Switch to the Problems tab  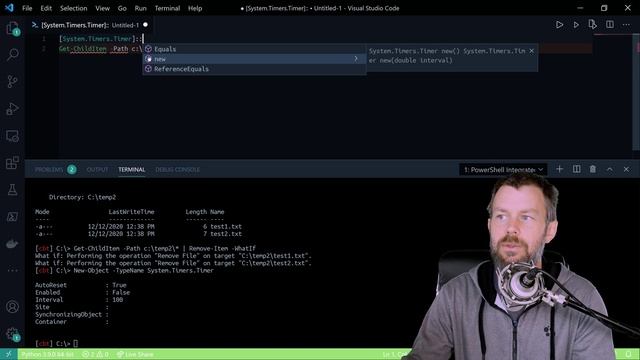[55, 169]
